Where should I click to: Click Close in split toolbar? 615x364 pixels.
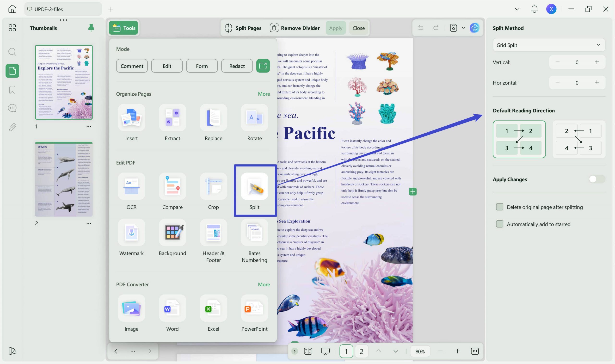pyautogui.click(x=358, y=28)
